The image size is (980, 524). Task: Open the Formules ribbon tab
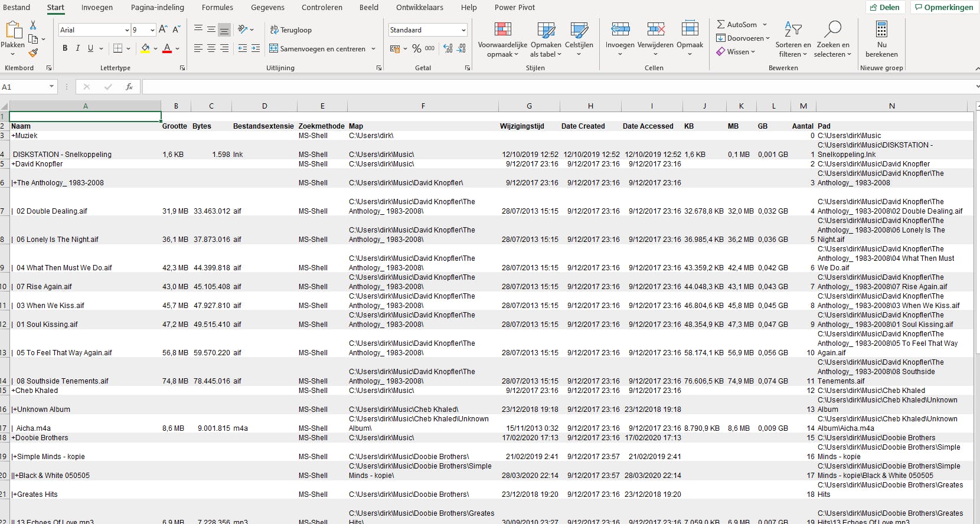click(217, 8)
